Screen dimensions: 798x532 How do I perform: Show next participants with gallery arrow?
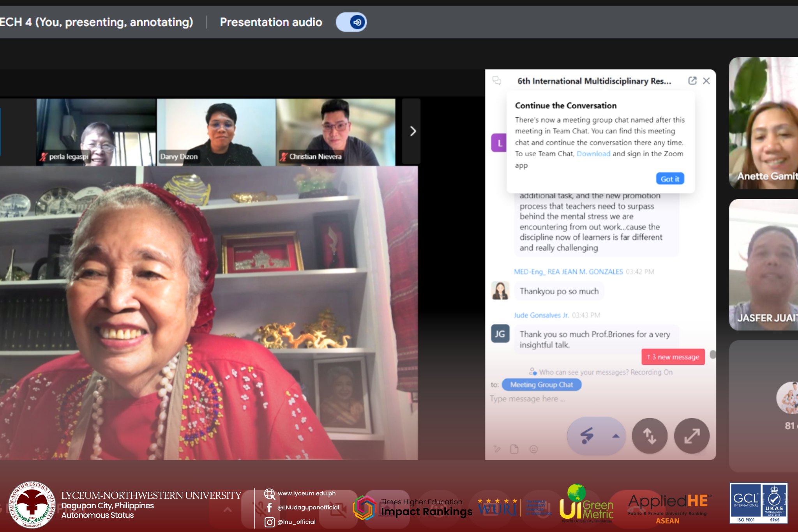[x=412, y=131]
